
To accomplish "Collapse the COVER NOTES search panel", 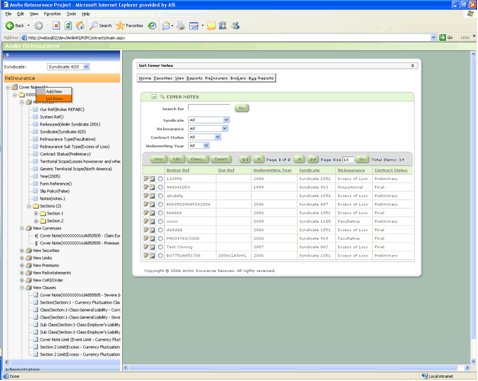I will [x=154, y=97].
